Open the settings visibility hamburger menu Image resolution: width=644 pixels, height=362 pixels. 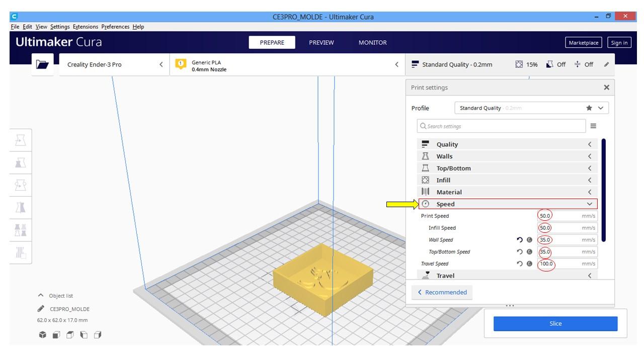pyautogui.click(x=593, y=126)
